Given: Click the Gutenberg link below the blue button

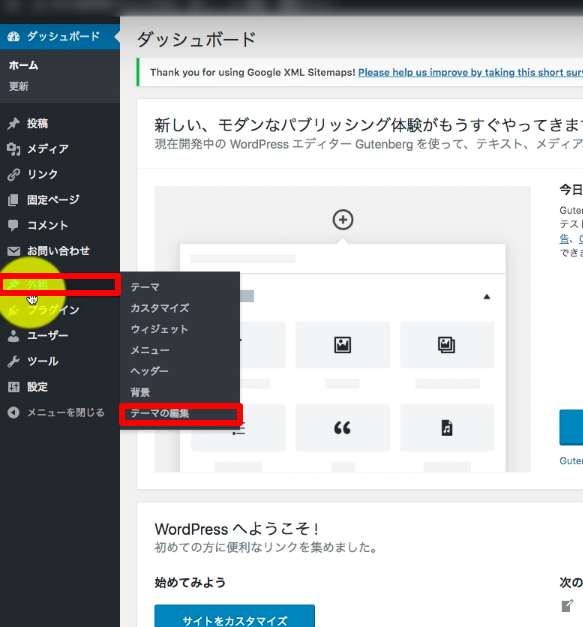Looking at the screenshot, I should pos(571,461).
